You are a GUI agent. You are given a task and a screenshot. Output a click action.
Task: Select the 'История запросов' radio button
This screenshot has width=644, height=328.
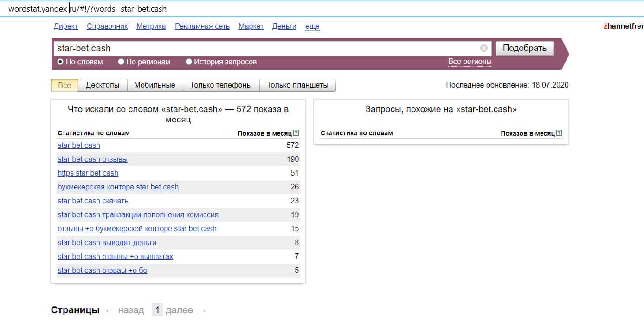(x=189, y=62)
